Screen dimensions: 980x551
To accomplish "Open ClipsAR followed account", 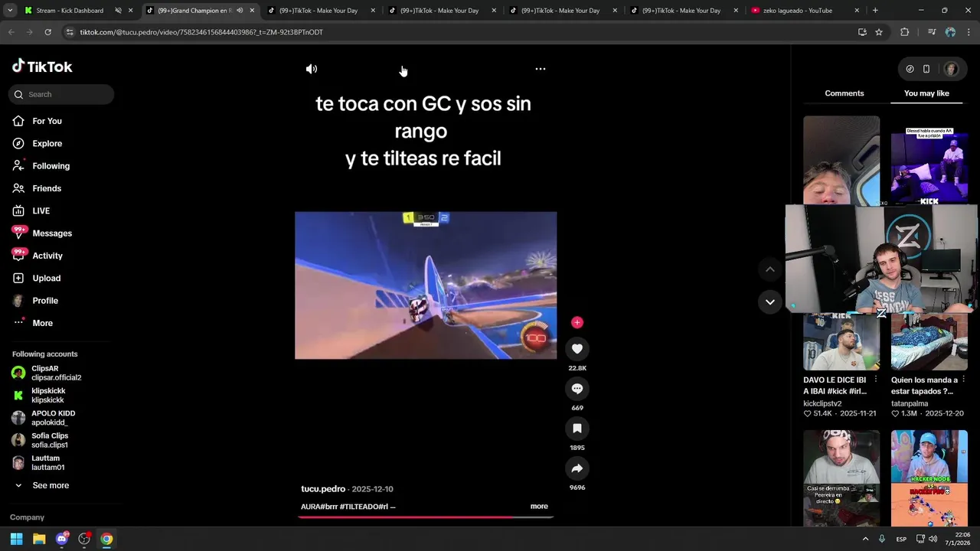I will coord(56,373).
